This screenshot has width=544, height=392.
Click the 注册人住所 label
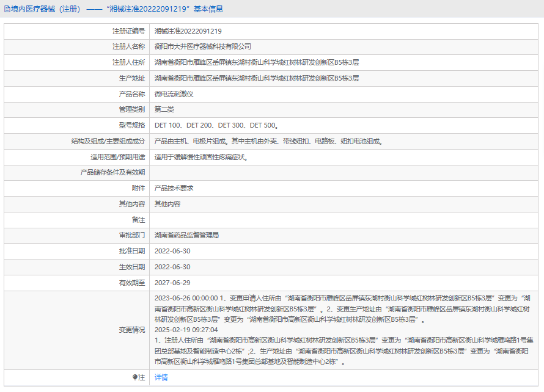(129, 62)
